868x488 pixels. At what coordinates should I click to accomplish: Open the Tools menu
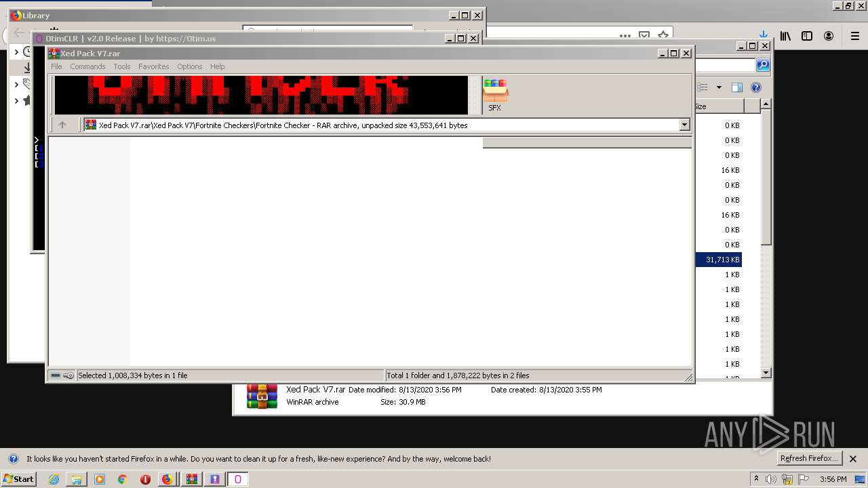tap(122, 66)
